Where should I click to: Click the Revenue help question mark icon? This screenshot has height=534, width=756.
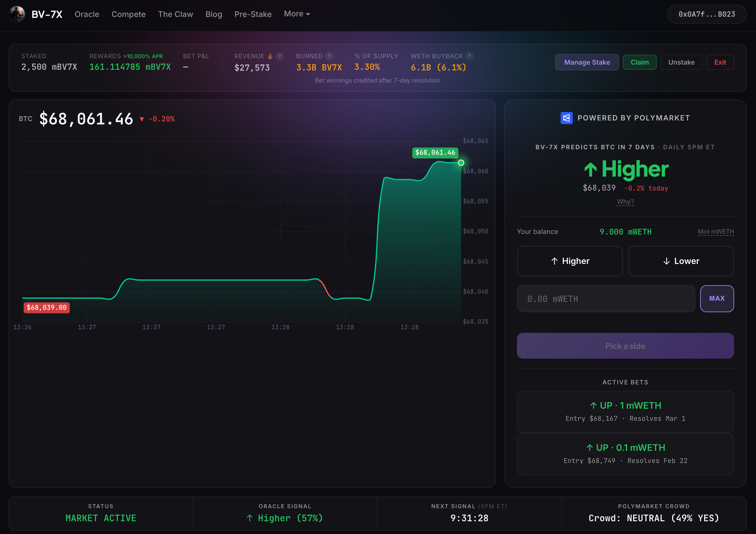[x=279, y=56]
